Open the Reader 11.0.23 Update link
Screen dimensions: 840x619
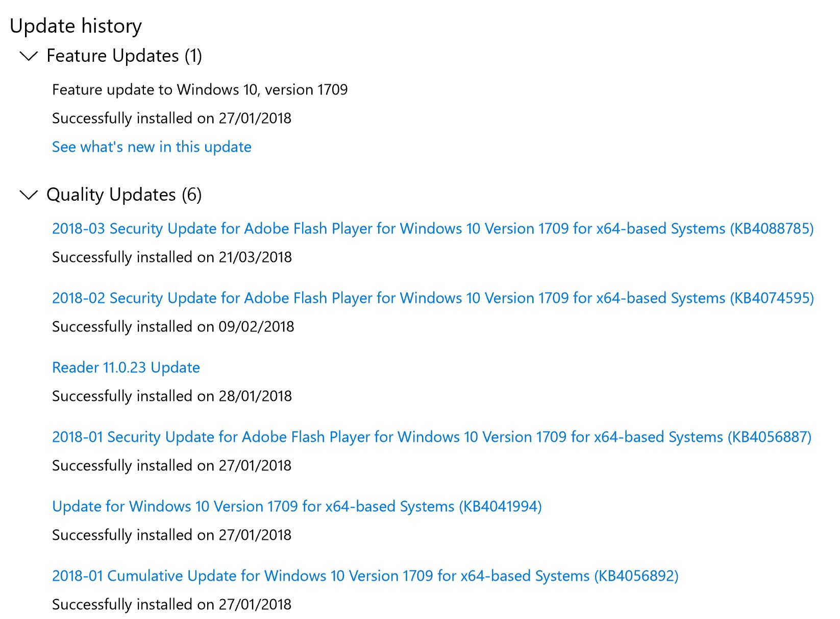pyautogui.click(x=126, y=367)
